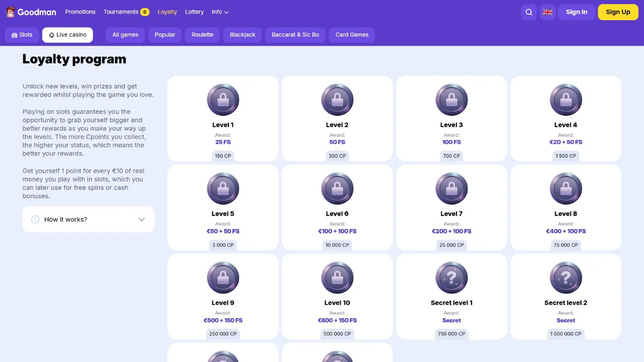Switch to the Slots category
The image size is (644, 362).
22,35
